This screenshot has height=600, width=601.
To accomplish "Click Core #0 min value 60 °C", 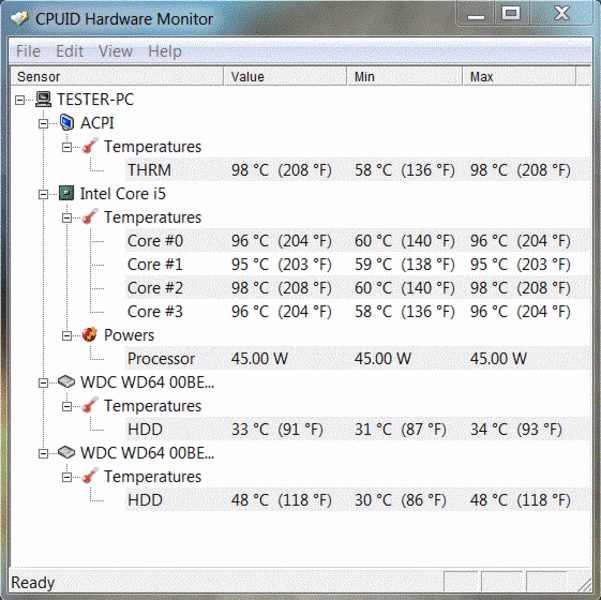I will point(404,240).
